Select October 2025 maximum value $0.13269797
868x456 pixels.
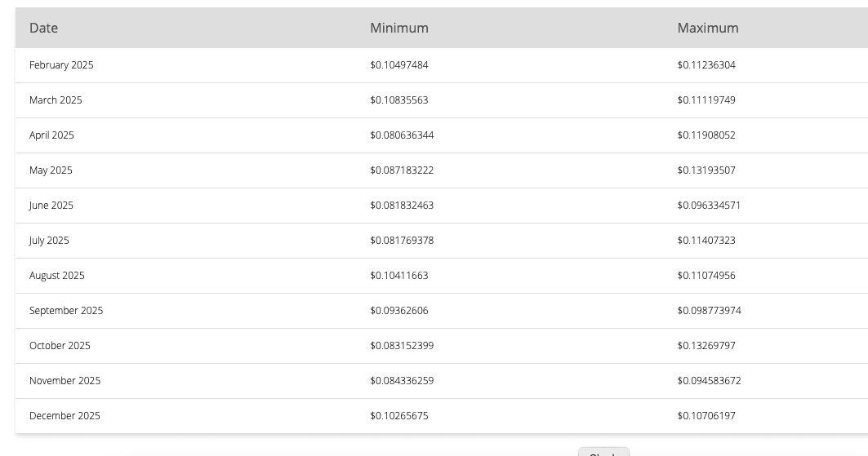click(706, 346)
